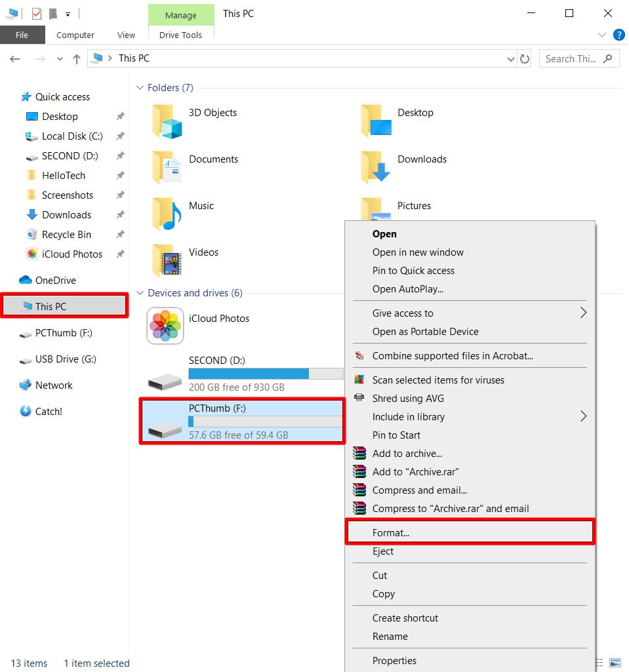Open the 3D Objects folder icon
The image size is (629, 672).
(167, 121)
